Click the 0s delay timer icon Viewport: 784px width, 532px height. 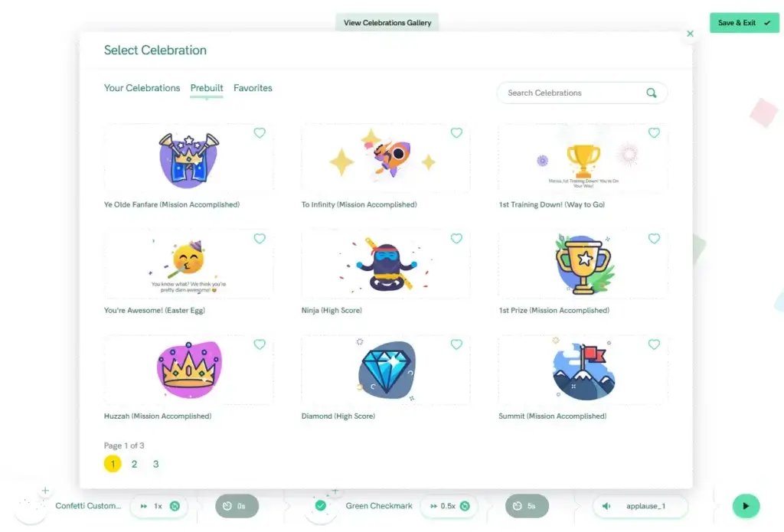tap(227, 506)
